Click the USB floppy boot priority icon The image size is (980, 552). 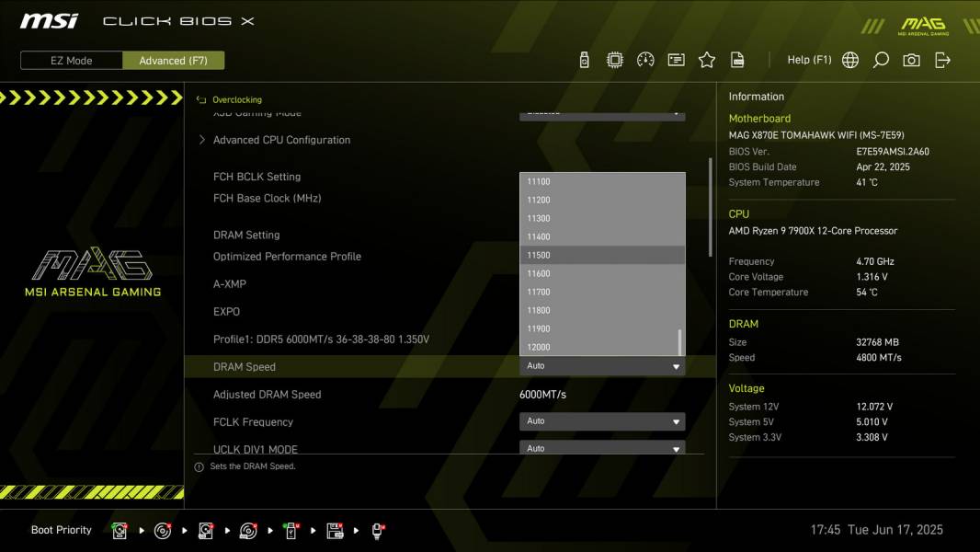(x=335, y=531)
